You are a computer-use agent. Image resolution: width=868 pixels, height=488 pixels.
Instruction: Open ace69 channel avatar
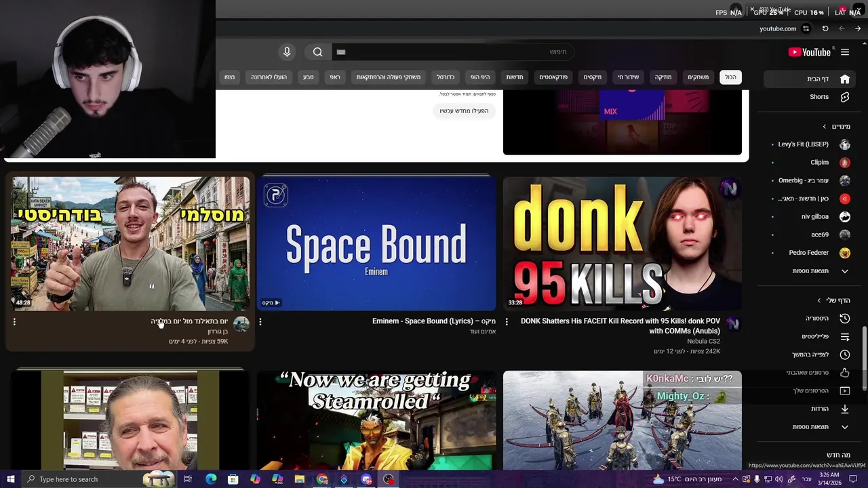click(x=845, y=235)
